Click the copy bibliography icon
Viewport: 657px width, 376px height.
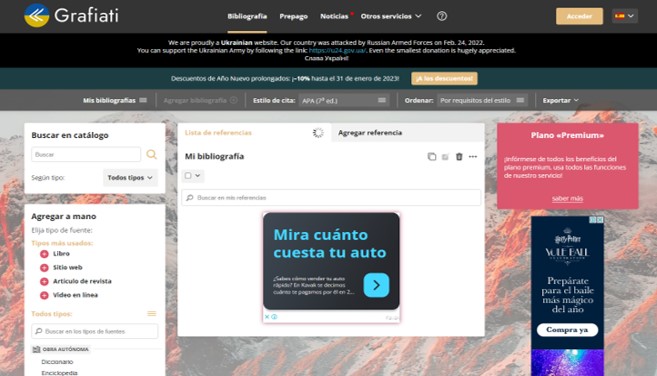click(432, 156)
